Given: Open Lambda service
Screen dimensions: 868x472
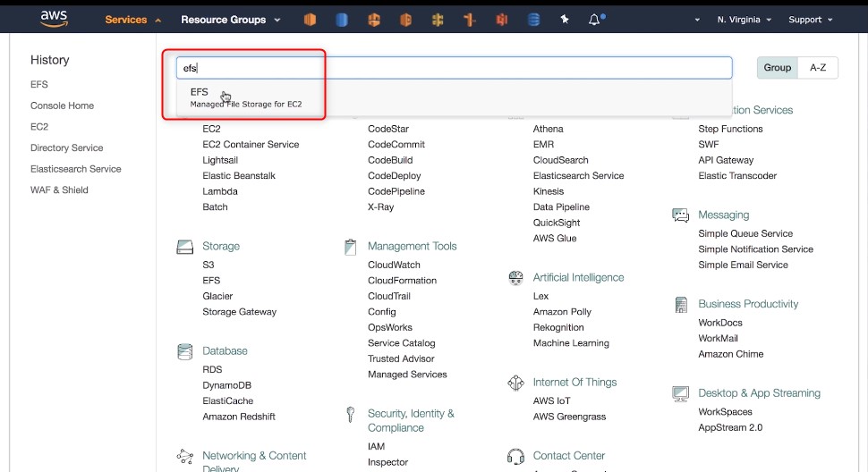Looking at the screenshot, I should (x=220, y=192).
